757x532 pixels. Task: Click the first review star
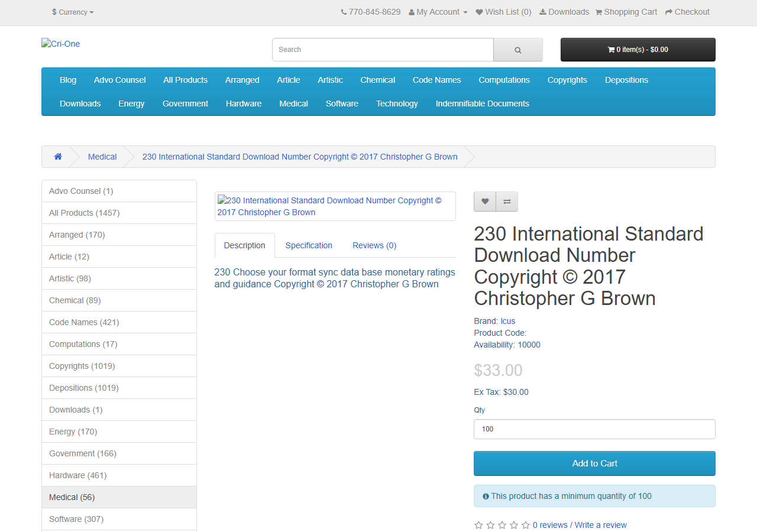coord(478,525)
